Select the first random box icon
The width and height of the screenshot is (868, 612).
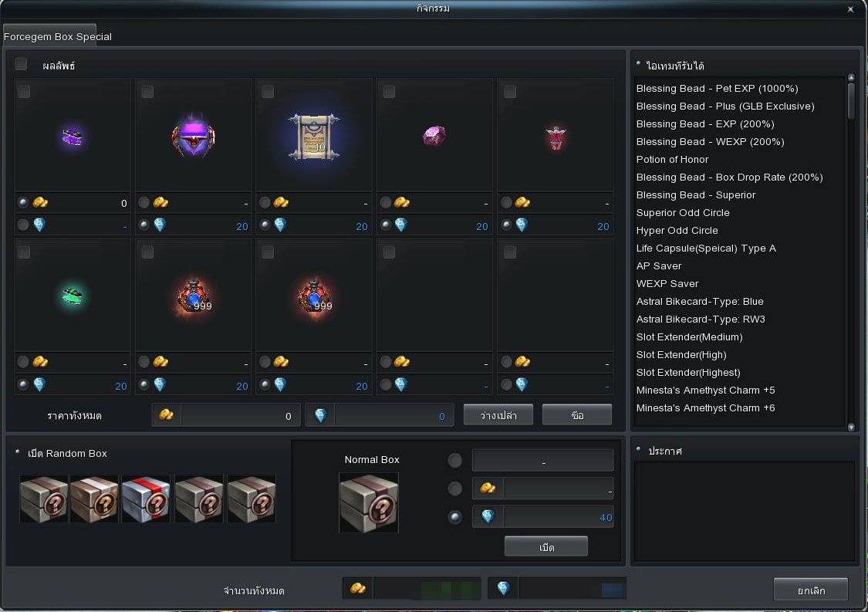pos(43,499)
